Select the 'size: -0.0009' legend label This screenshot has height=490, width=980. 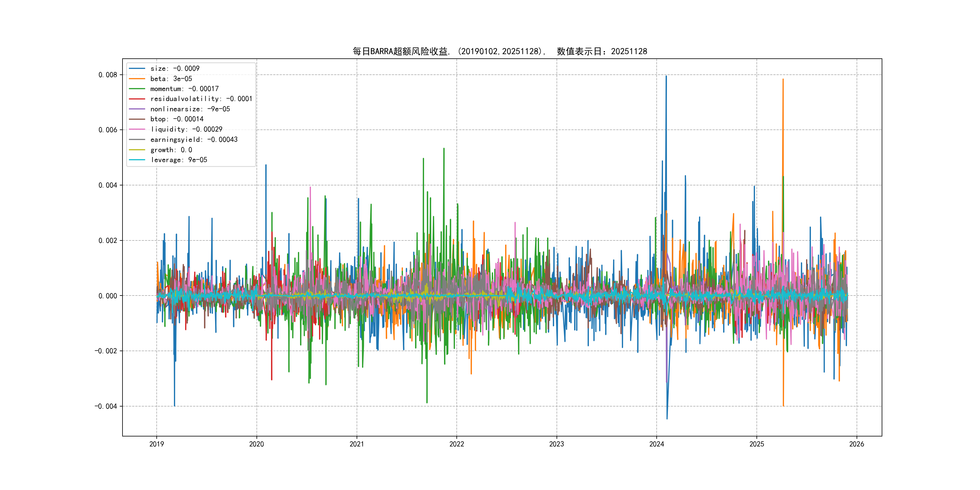pyautogui.click(x=175, y=68)
